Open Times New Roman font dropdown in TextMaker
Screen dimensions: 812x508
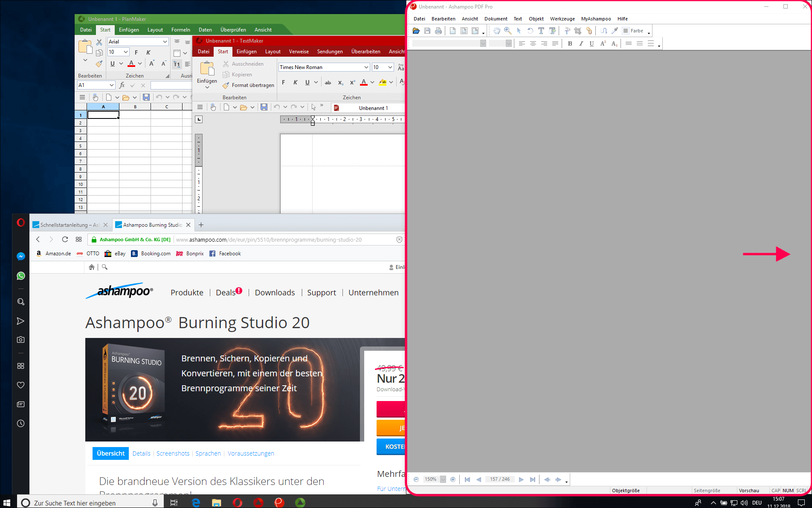pyautogui.click(x=366, y=67)
